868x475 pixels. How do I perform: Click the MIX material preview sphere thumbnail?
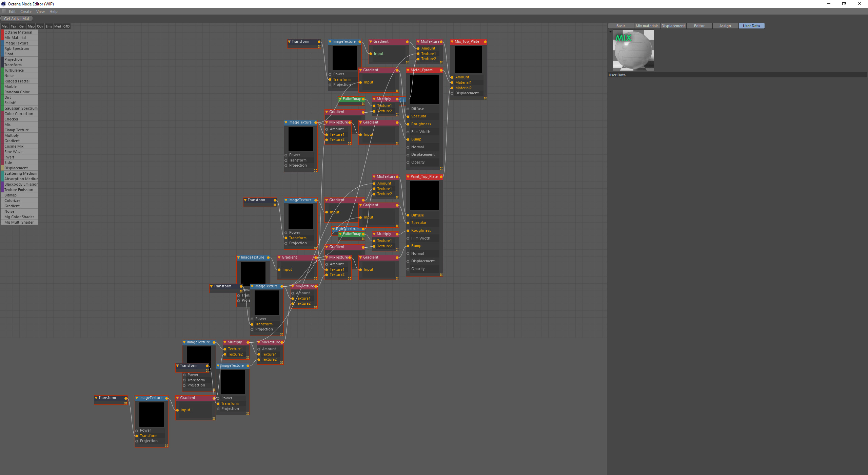(x=633, y=50)
